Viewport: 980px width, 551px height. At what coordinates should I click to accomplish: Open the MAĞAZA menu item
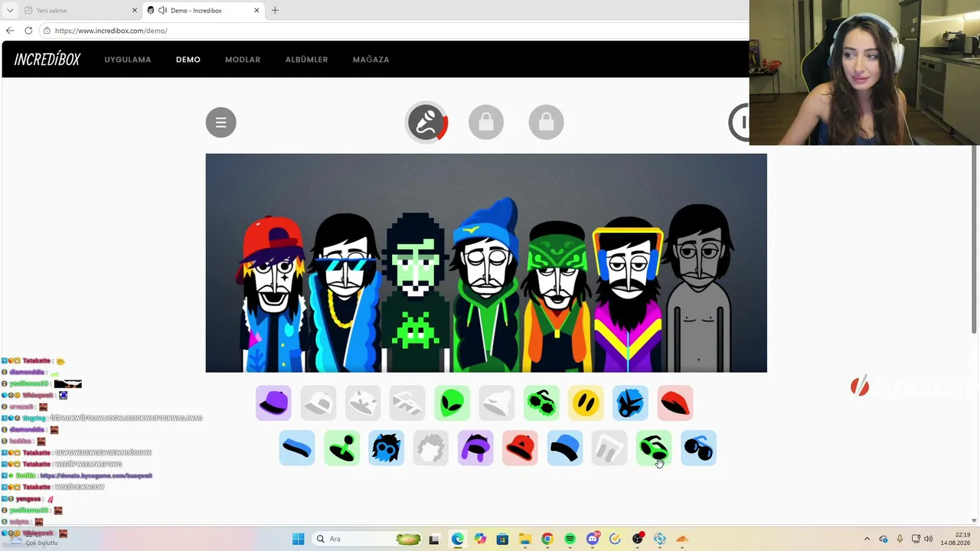(371, 60)
